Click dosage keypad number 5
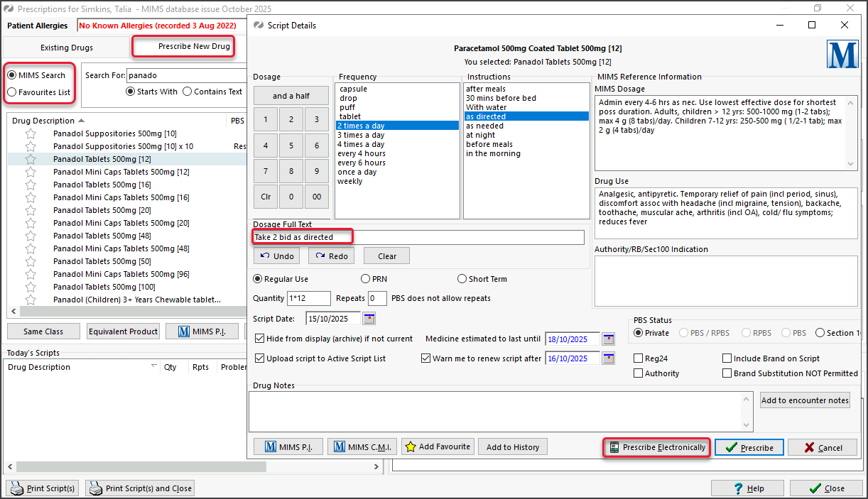The height and width of the screenshot is (499, 868). tap(291, 146)
